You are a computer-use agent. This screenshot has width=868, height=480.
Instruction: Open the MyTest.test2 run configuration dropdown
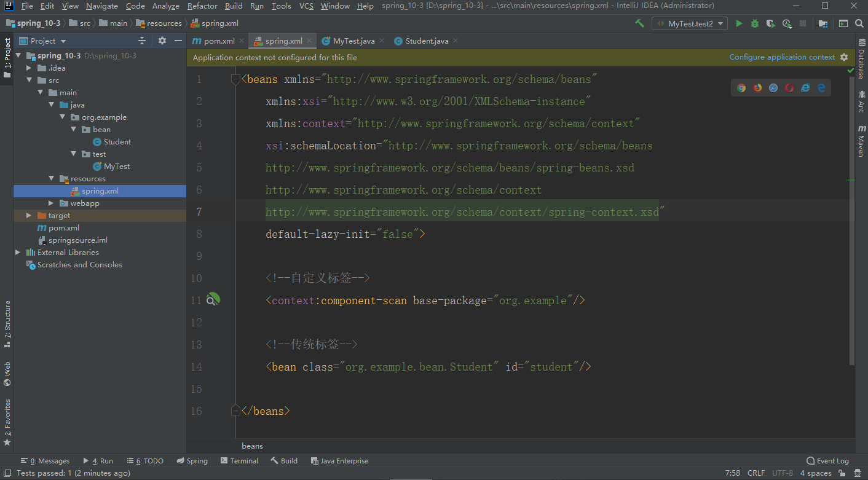pos(691,23)
